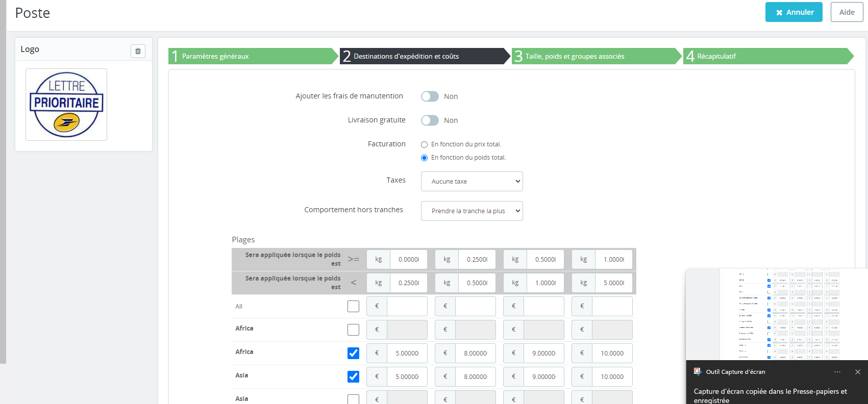
Task: Click the Lettre Prioritaire logo image
Action: pos(66,105)
